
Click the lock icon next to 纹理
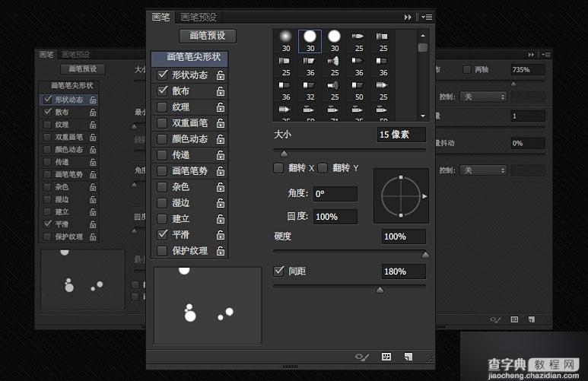tap(220, 107)
